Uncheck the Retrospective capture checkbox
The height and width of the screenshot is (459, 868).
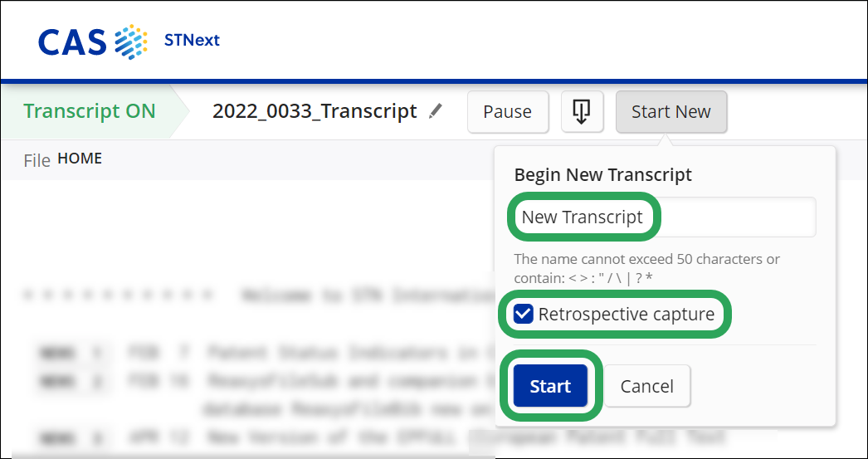(523, 314)
